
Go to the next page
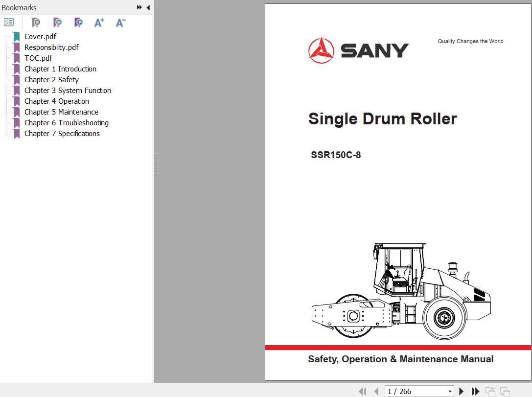[x=461, y=391]
